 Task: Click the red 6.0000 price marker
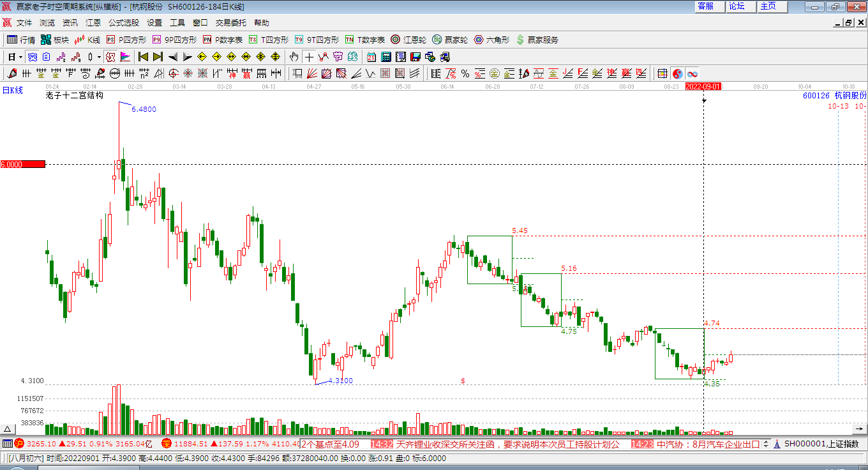tap(23, 164)
